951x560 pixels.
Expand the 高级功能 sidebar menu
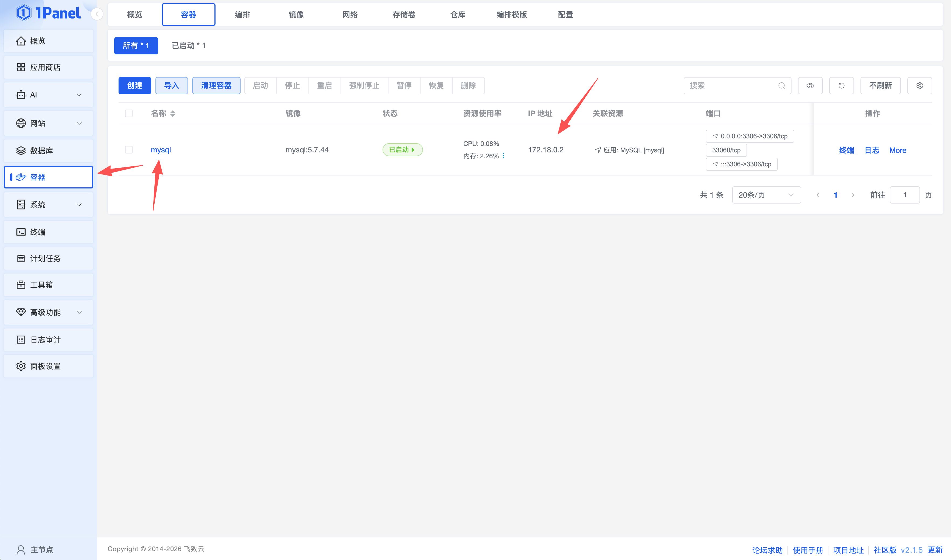point(48,312)
